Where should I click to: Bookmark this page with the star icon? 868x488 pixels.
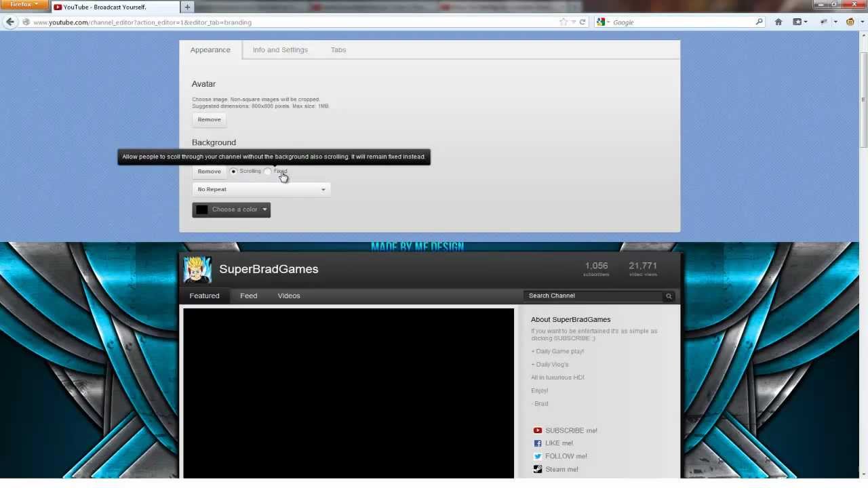click(x=563, y=22)
